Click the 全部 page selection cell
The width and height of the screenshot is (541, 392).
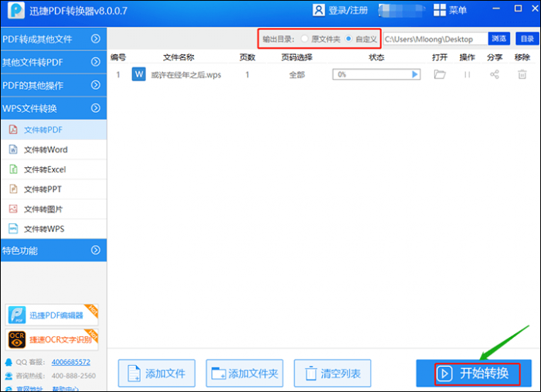click(297, 74)
